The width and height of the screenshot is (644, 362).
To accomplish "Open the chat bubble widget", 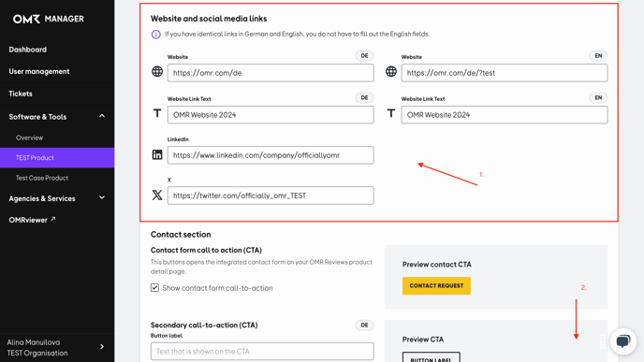I will click(623, 340).
